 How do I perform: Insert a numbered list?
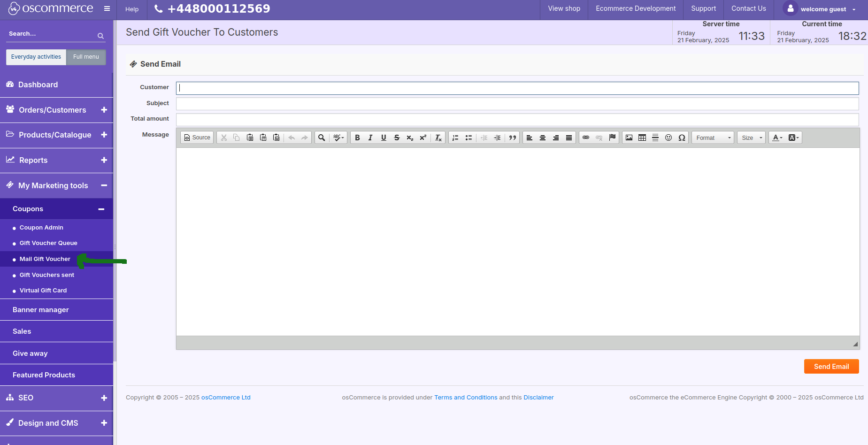click(x=455, y=138)
